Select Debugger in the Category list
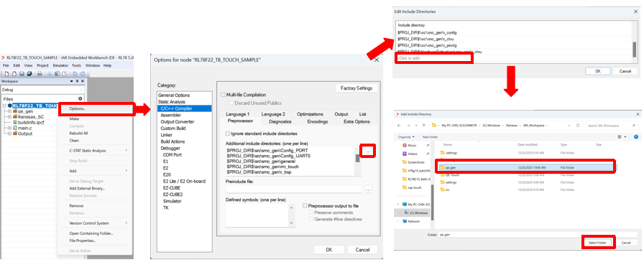This screenshot has height=270, width=644. (x=170, y=148)
